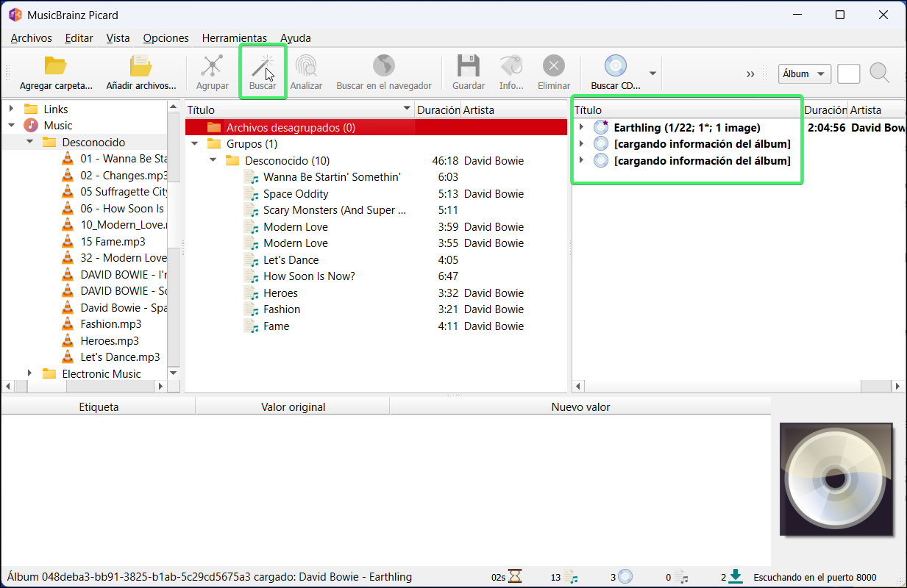Screen dimensions: 907x588
Task: Click the Analizar fingerprint icon
Action: (x=306, y=65)
